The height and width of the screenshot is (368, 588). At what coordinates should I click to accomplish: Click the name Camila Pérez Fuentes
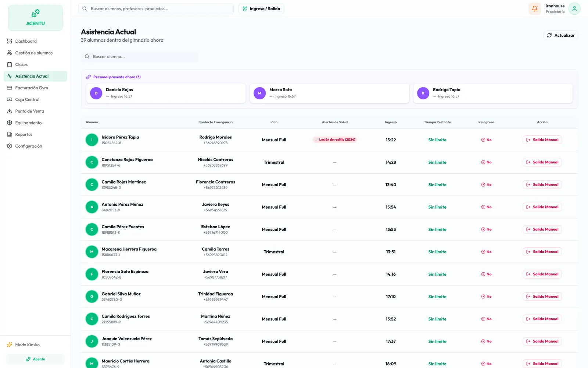tap(123, 227)
